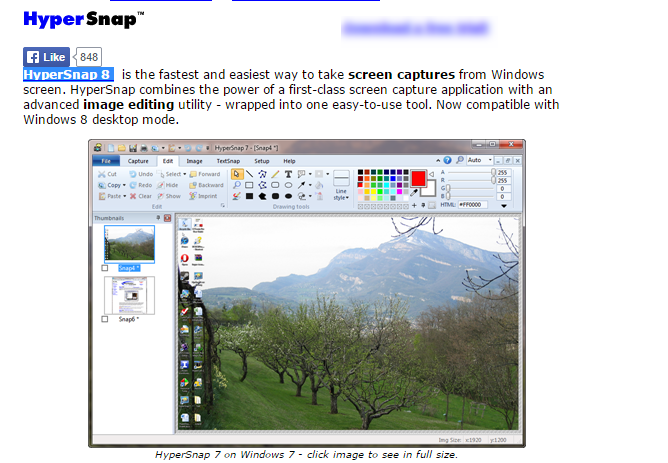Open the Setup ribbon tab

[262, 161]
